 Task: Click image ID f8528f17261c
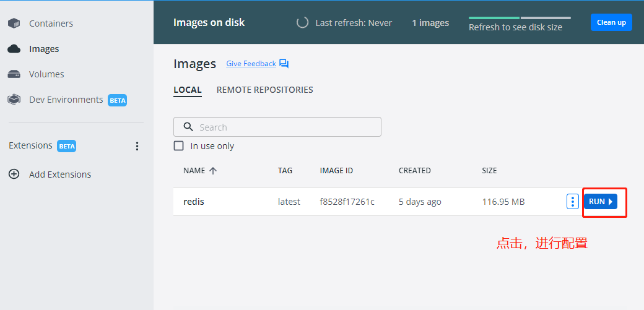347,202
